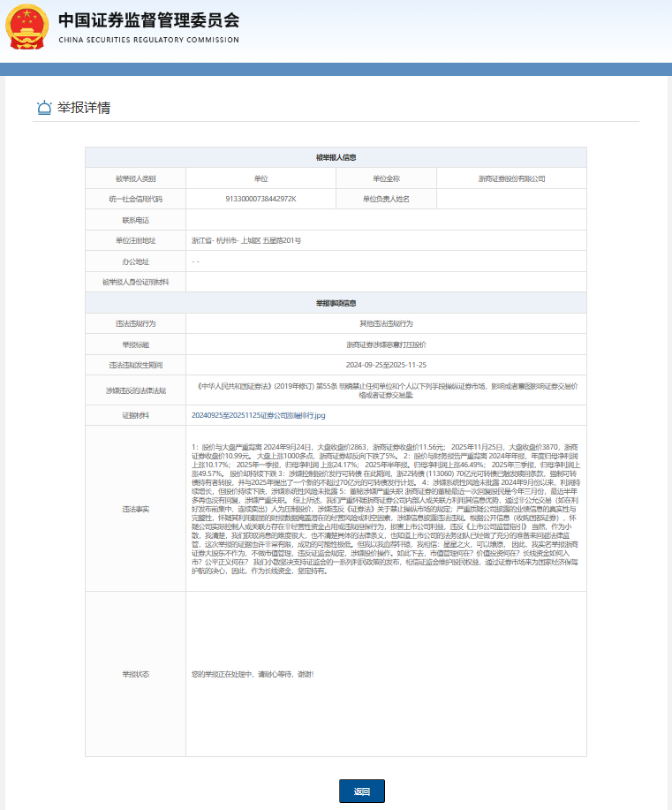Click the 举报详情 page heading
Image resolution: width=672 pixels, height=810 pixels.
(84, 108)
